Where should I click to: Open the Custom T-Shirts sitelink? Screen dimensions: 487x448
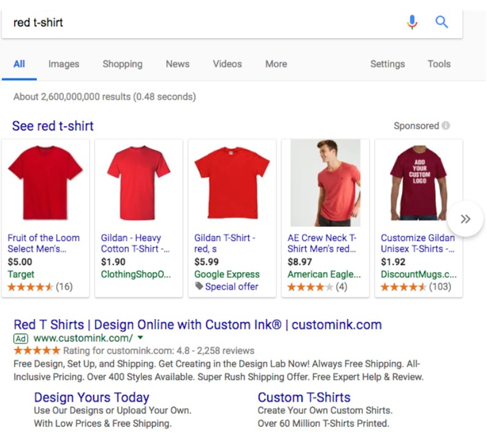coord(304,397)
